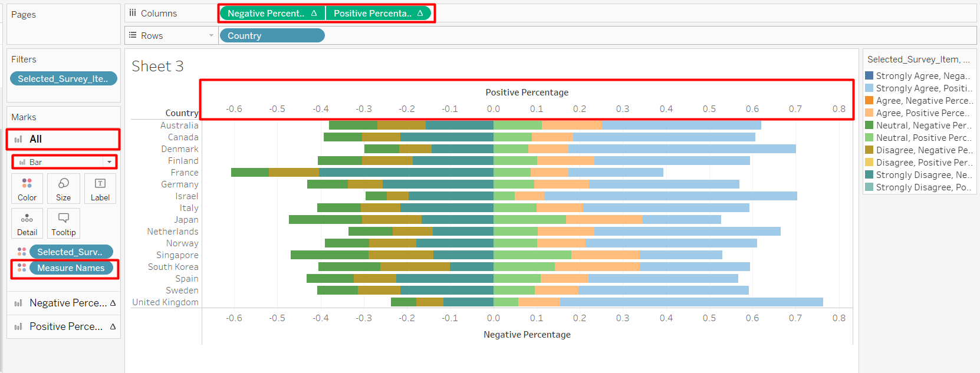Click the Size marks button

(x=64, y=189)
